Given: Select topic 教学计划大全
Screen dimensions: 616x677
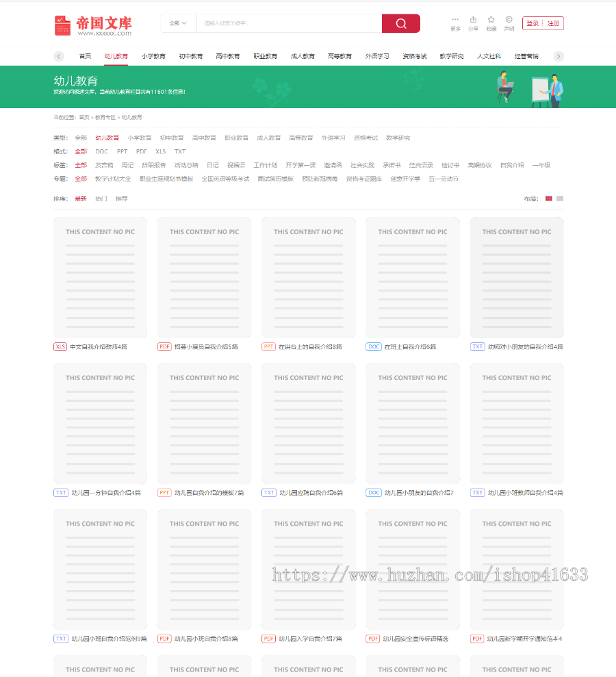Looking at the screenshot, I should point(113,179).
